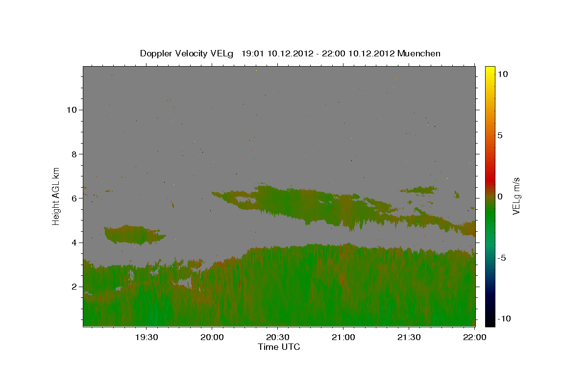Click colorbar value label 10 at top

(x=503, y=74)
